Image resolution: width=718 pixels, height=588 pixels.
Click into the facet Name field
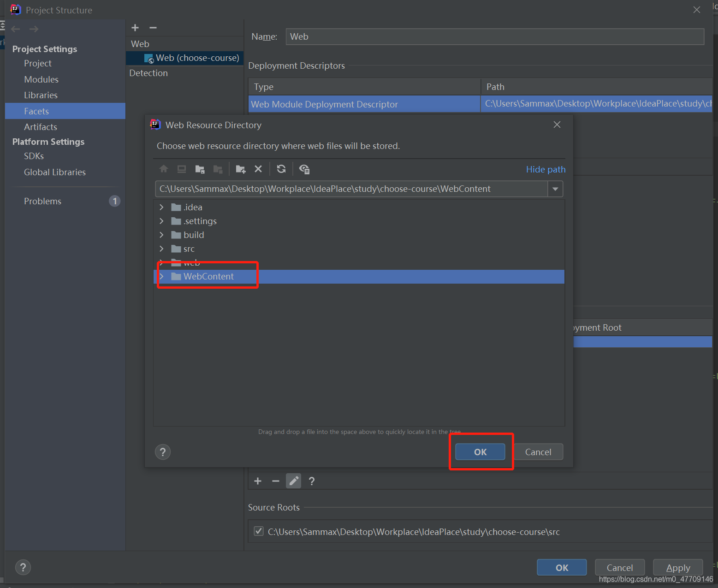[494, 36]
